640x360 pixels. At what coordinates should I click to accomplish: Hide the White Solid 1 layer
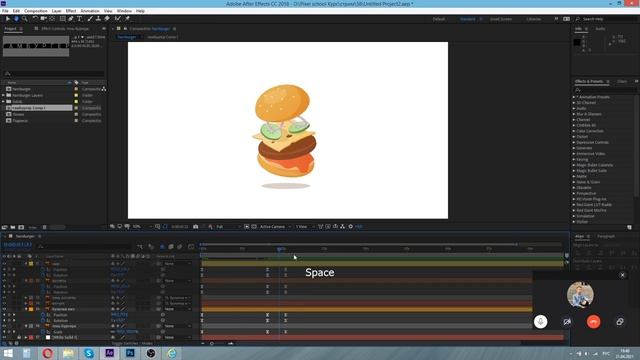tap(4, 338)
